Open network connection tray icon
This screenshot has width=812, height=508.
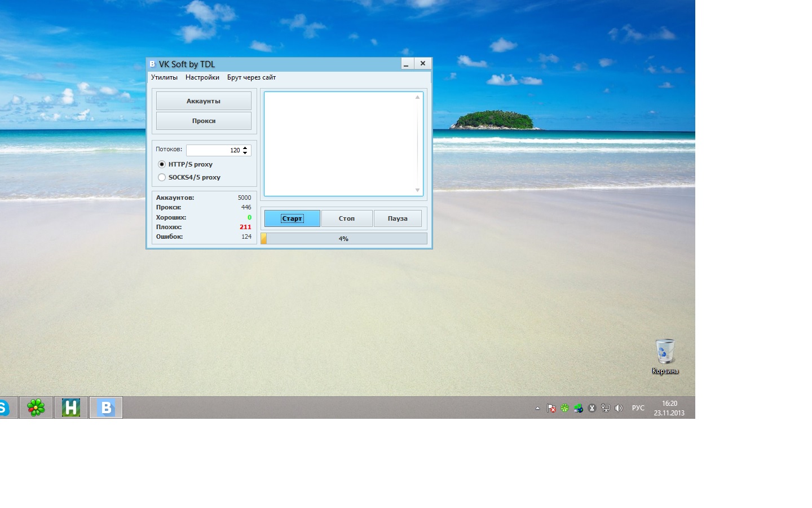pos(605,408)
